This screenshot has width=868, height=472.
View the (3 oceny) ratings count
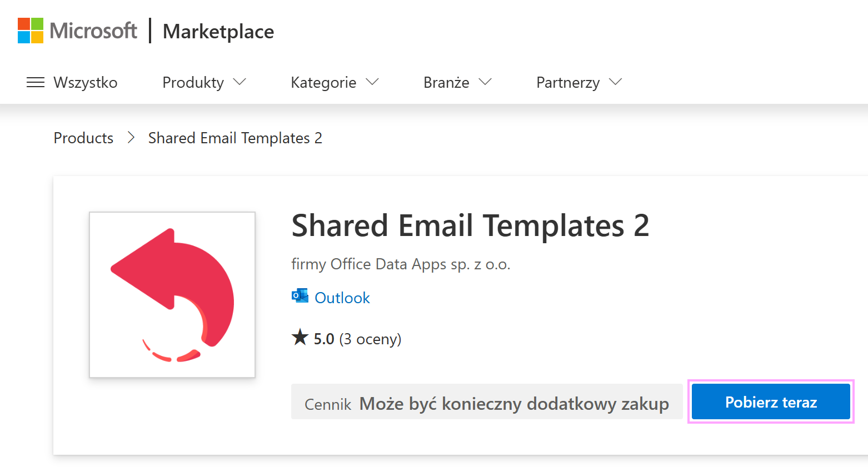370,339
